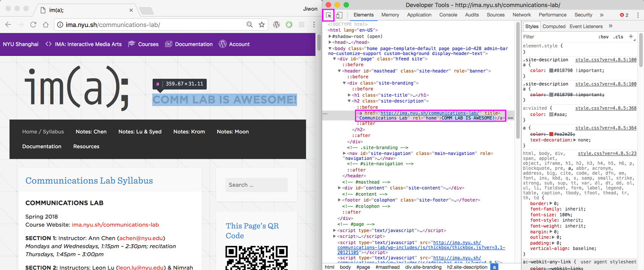Close the im(a); browser tab

click(131, 10)
